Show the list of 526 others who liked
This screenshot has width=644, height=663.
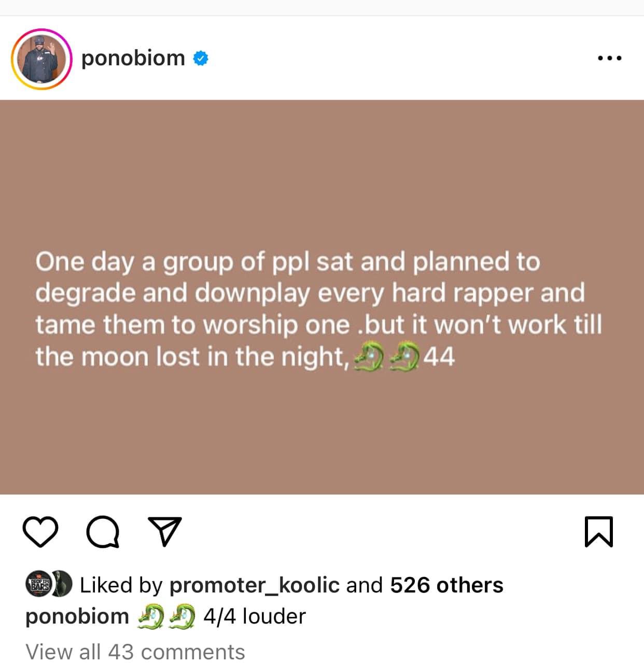click(446, 585)
